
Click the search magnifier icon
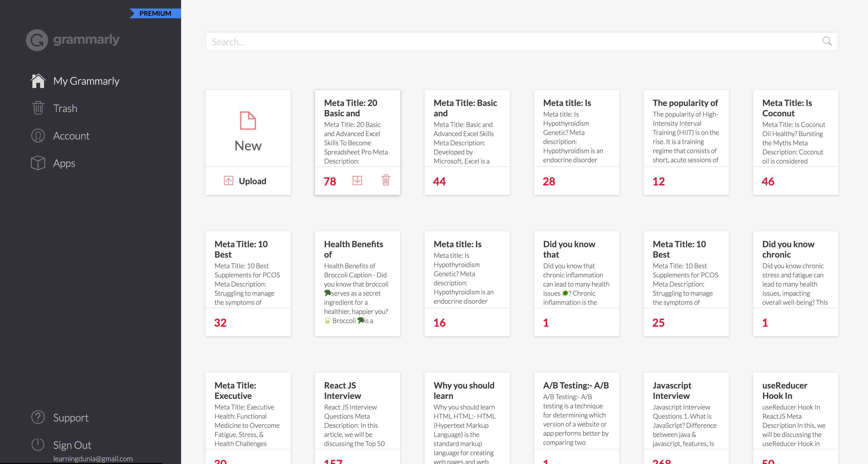(827, 41)
